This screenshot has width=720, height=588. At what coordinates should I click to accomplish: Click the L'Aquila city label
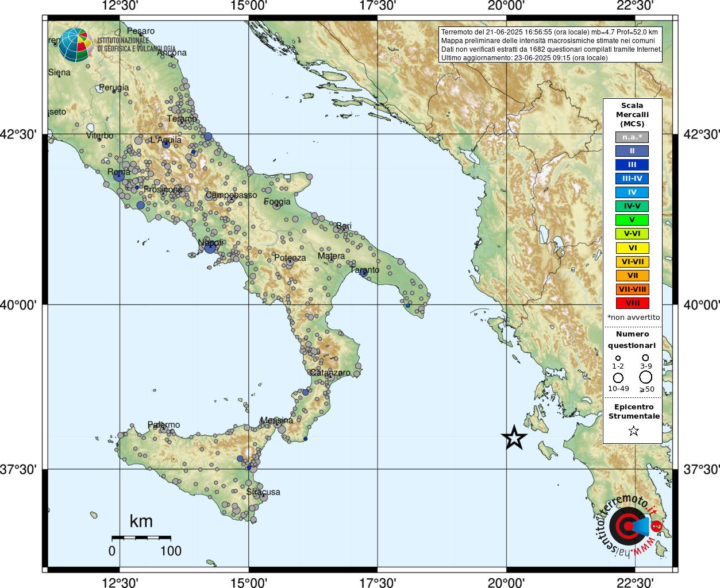click(165, 140)
